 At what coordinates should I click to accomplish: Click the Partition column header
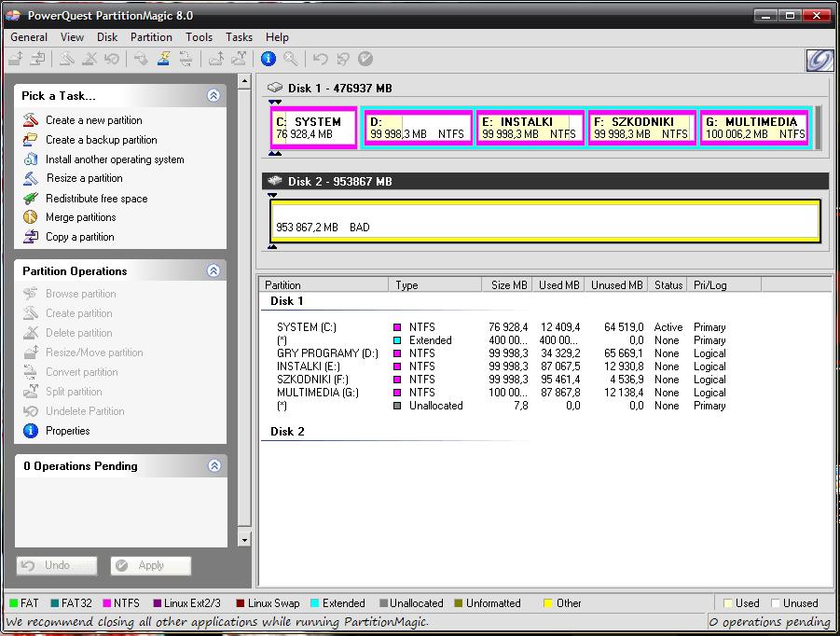click(x=324, y=285)
